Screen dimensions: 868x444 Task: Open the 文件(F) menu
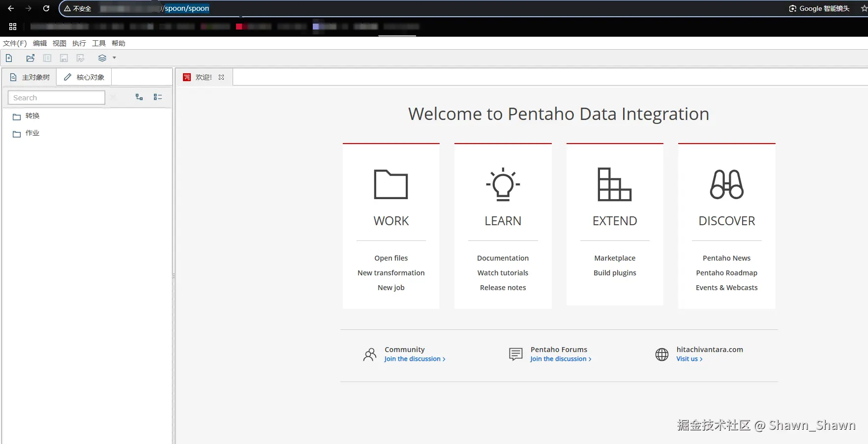(15, 43)
